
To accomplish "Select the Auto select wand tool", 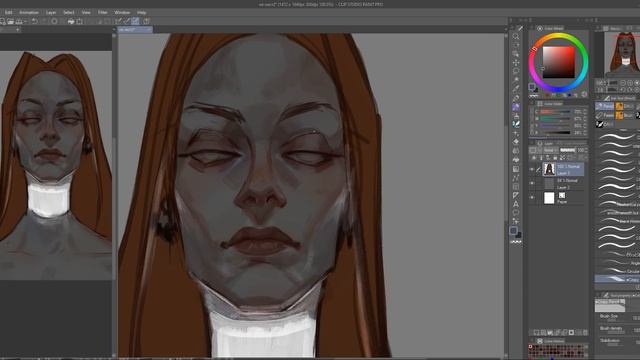I will click(516, 80).
